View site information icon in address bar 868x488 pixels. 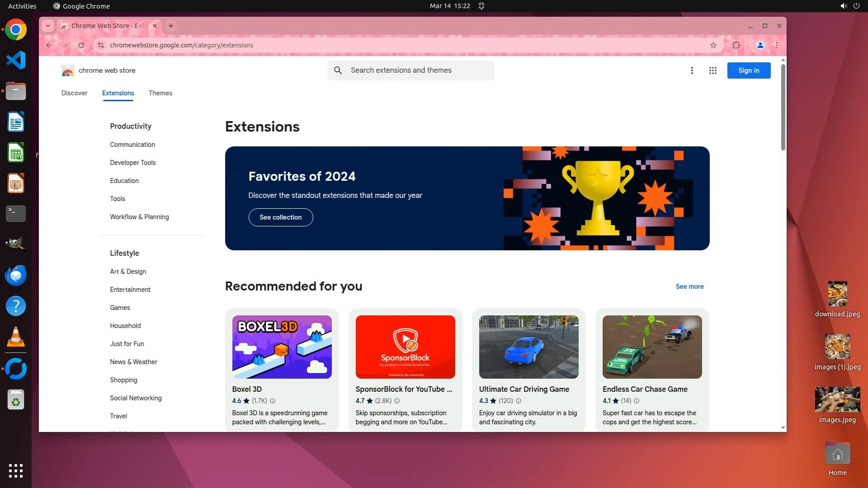point(101,45)
